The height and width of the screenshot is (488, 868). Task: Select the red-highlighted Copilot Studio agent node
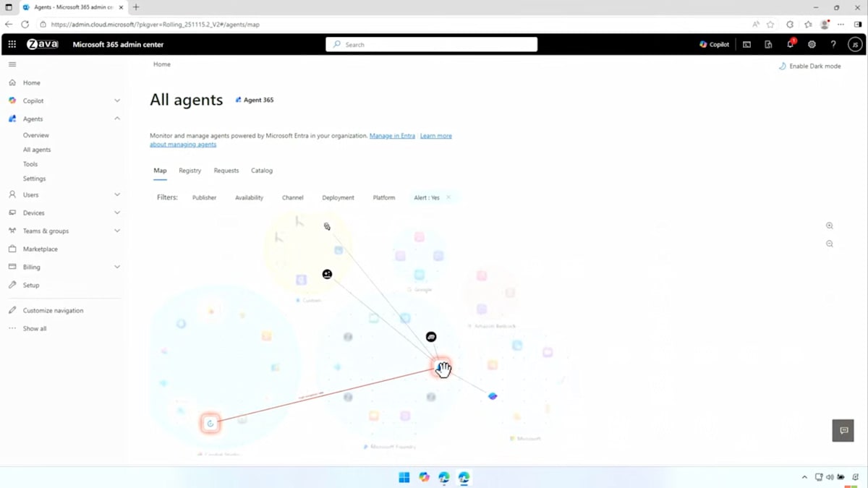point(210,424)
